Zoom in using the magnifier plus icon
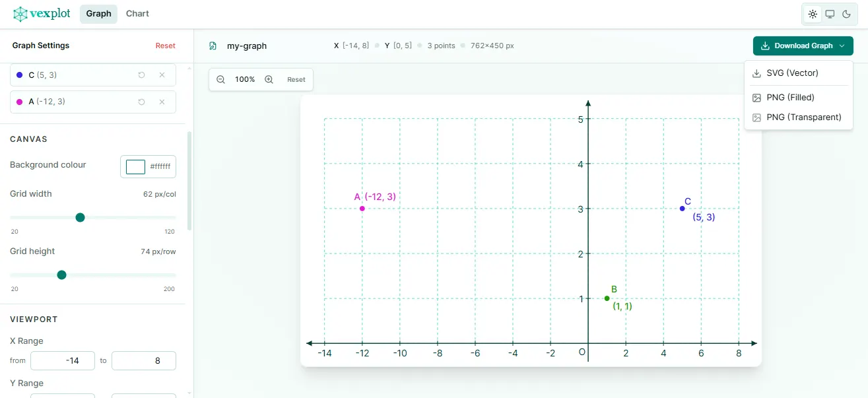Screen dimensions: 868x398 [267, 79]
